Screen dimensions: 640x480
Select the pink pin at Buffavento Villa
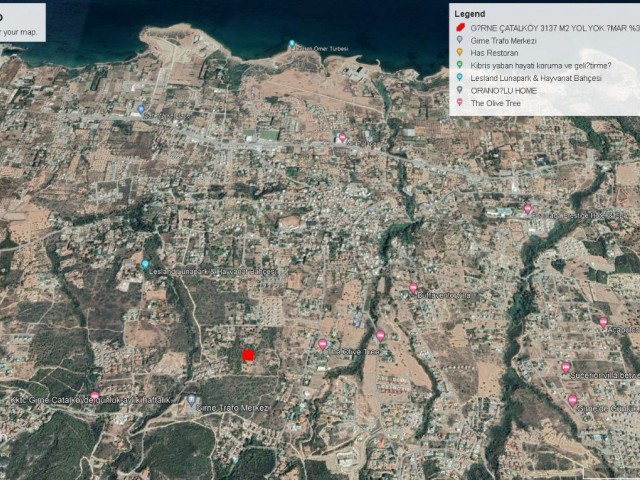pos(413,289)
